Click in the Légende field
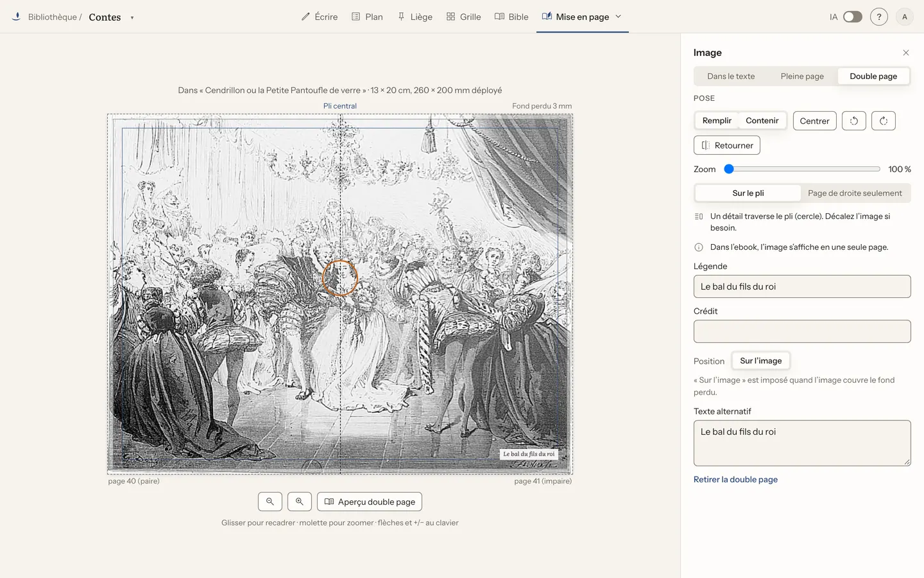924x578 pixels. [802, 286]
